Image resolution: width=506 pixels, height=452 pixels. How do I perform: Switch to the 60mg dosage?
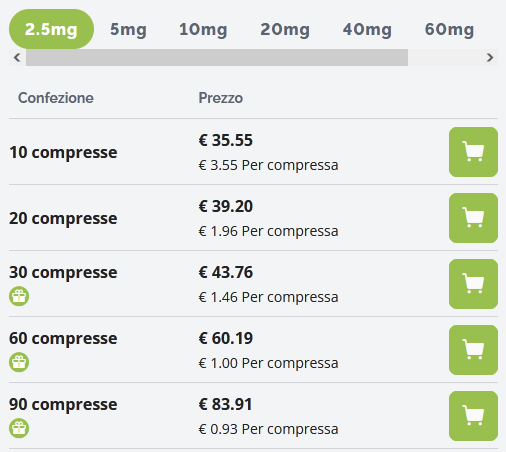pyautogui.click(x=449, y=29)
